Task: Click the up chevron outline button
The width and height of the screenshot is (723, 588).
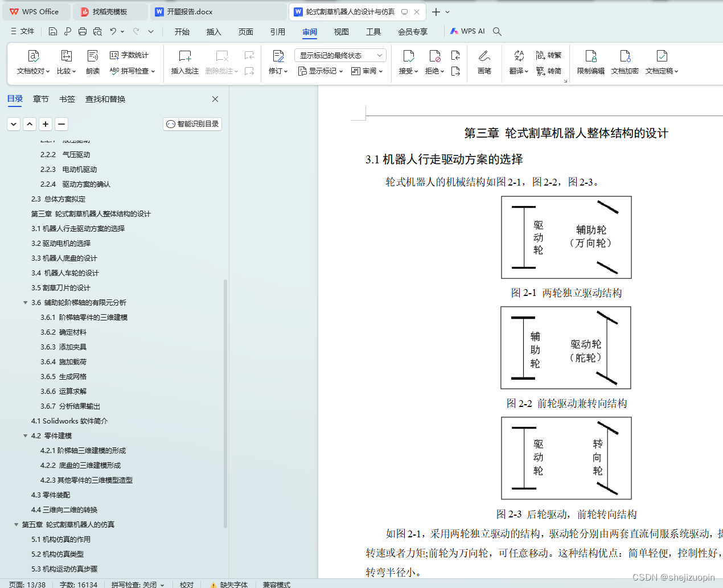Action: coord(30,124)
